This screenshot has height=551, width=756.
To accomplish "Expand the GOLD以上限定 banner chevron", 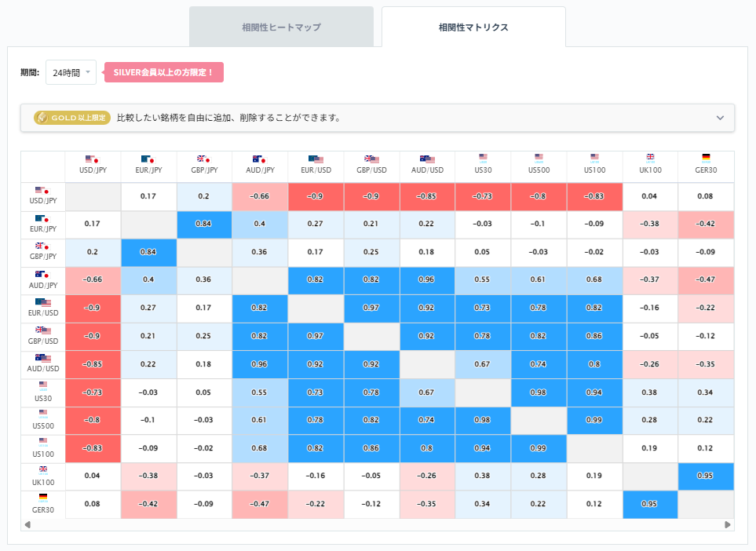I will coord(720,117).
